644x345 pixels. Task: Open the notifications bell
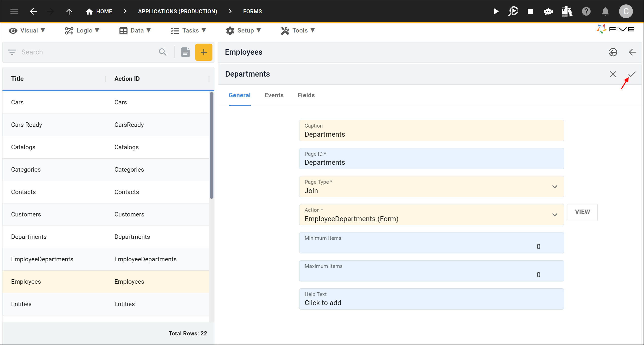[605, 11]
